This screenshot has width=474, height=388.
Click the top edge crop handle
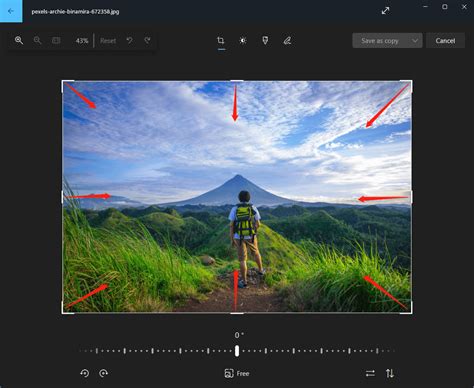point(237,81)
